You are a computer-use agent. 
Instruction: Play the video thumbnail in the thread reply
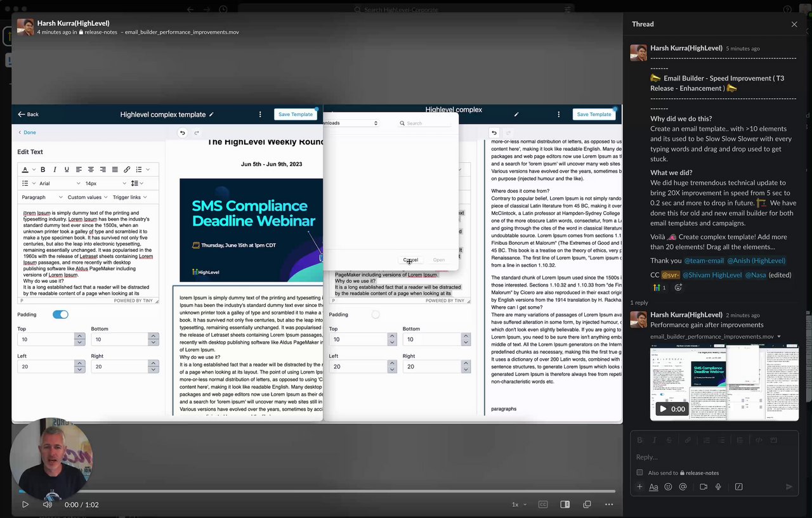[663, 409]
